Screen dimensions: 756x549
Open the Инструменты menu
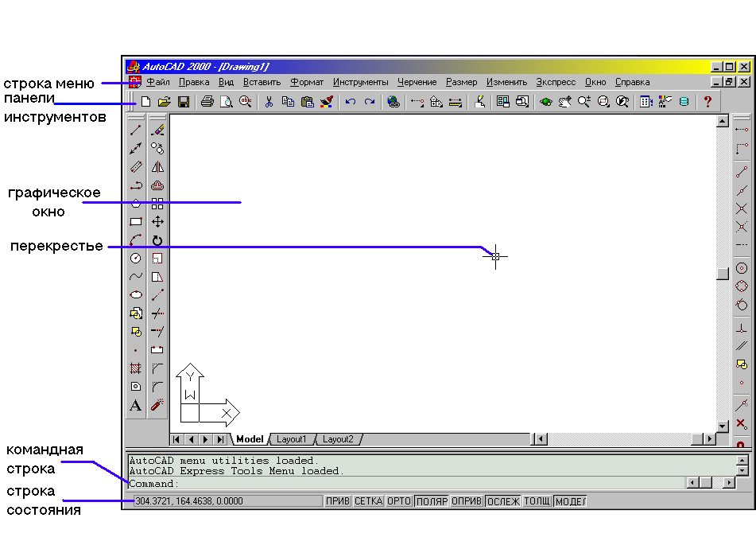[361, 82]
